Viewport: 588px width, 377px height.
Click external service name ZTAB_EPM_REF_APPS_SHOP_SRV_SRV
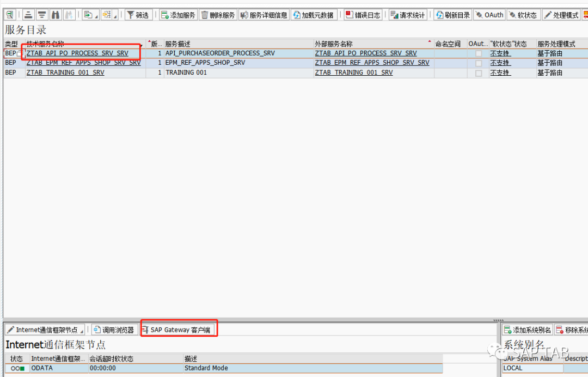coord(372,63)
